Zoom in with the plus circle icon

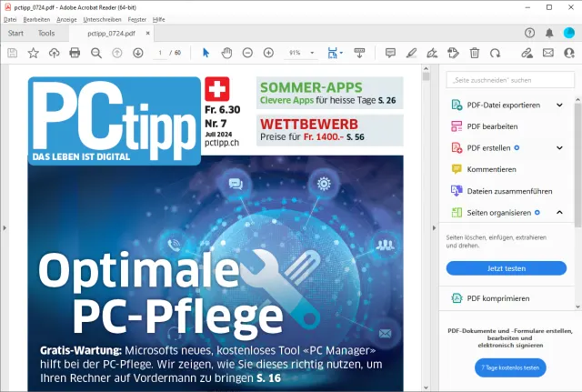tap(268, 53)
